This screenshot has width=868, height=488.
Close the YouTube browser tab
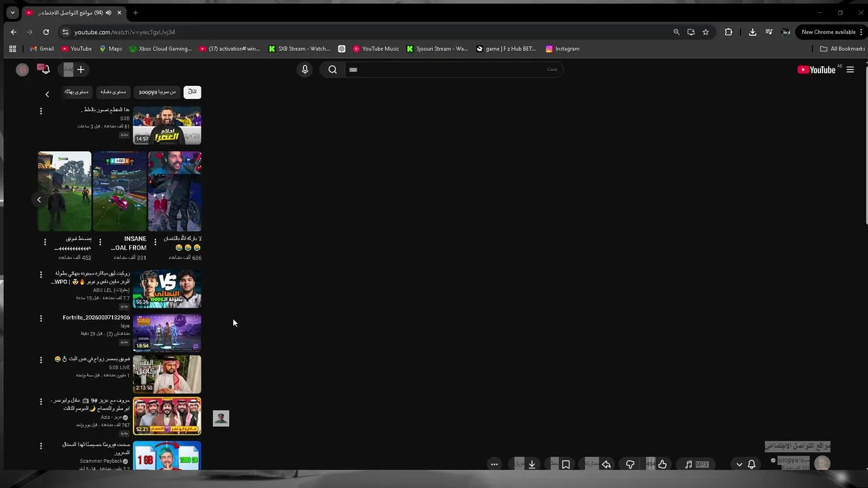119,12
